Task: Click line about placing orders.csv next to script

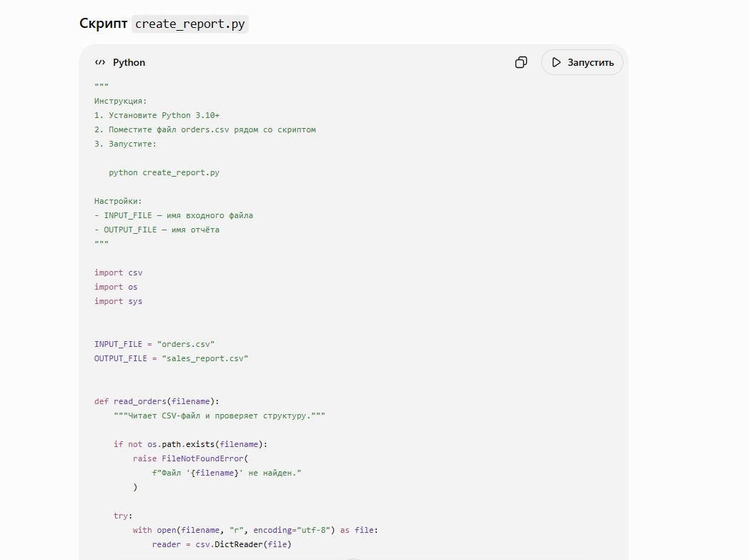Action: [205, 129]
